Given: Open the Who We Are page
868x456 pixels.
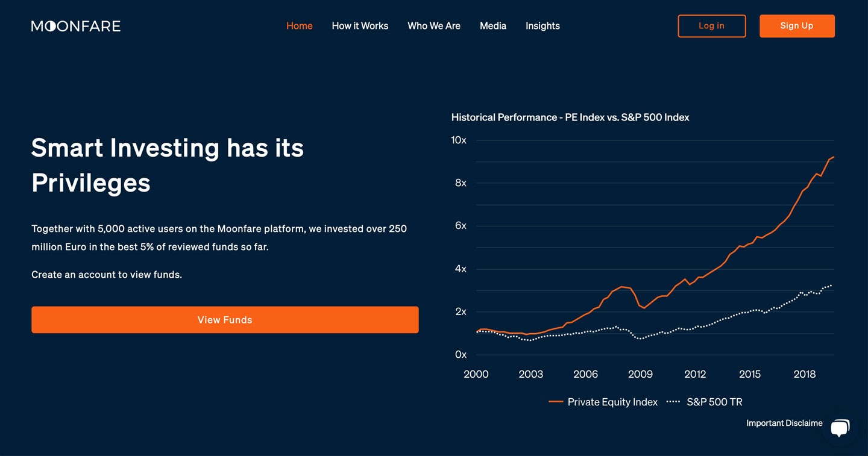Looking at the screenshot, I should [434, 26].
